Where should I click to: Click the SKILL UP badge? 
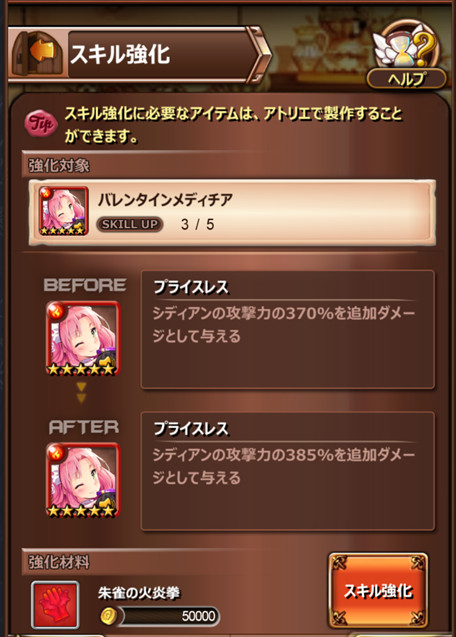[130, 224]
